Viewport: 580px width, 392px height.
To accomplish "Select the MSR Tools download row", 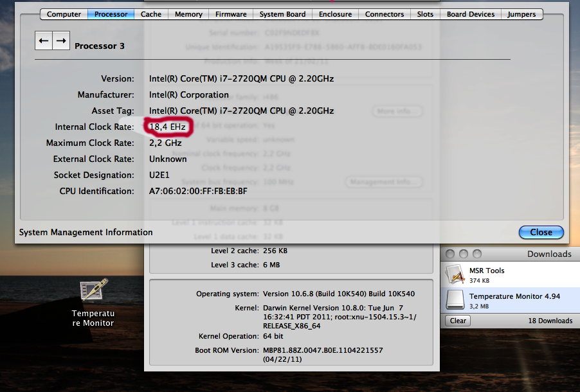I will click(x=510, y=274).
